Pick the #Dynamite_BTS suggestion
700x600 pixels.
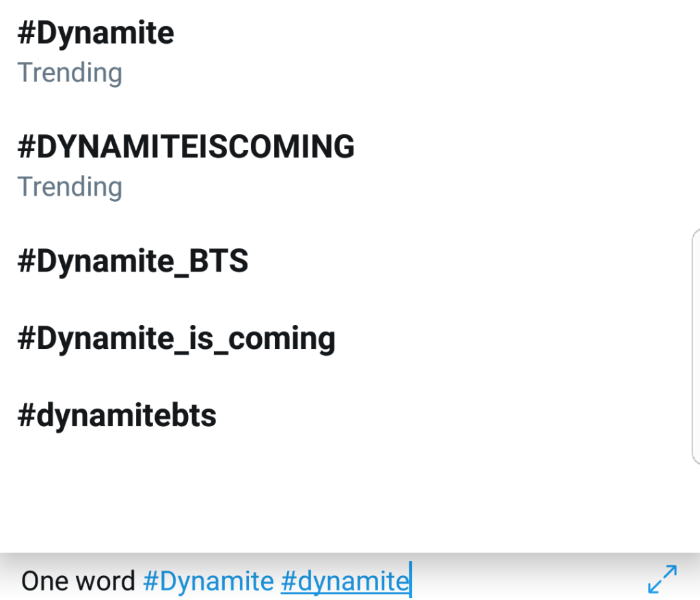(133, 261)
